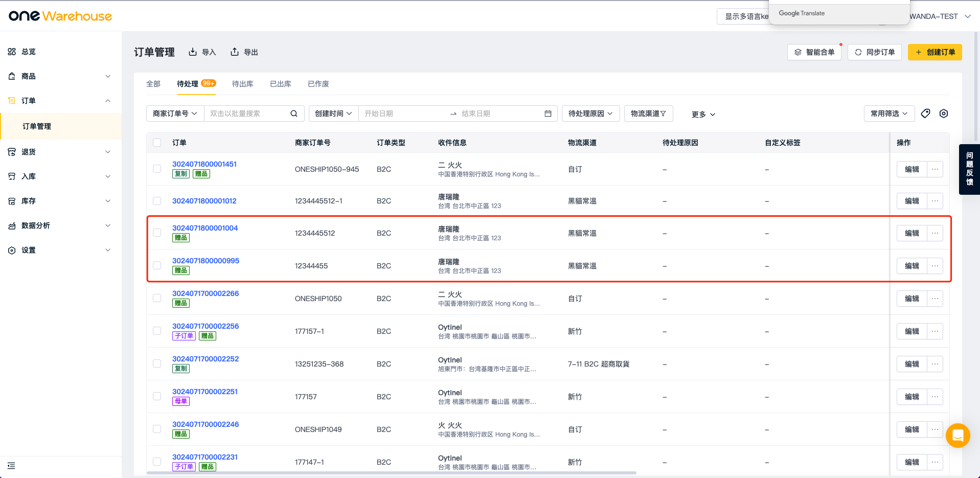Switch to the 待出库 tab

[x=242, y=84]
